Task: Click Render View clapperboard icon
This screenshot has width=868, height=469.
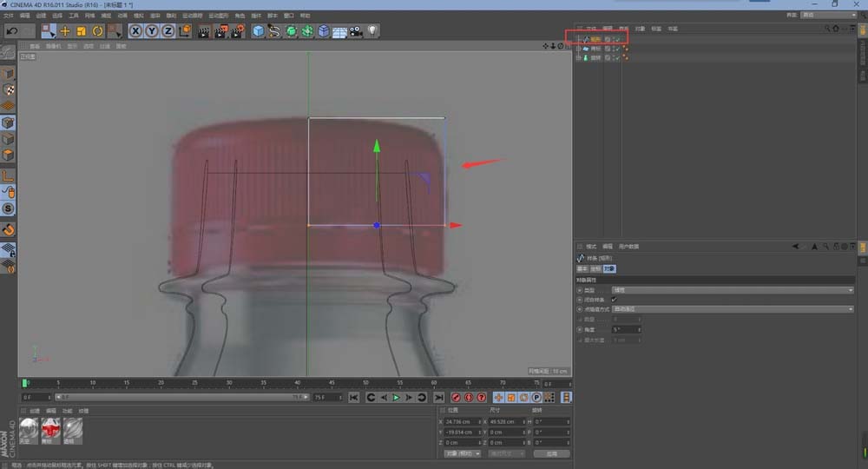Action: click(x=204, y=31)
